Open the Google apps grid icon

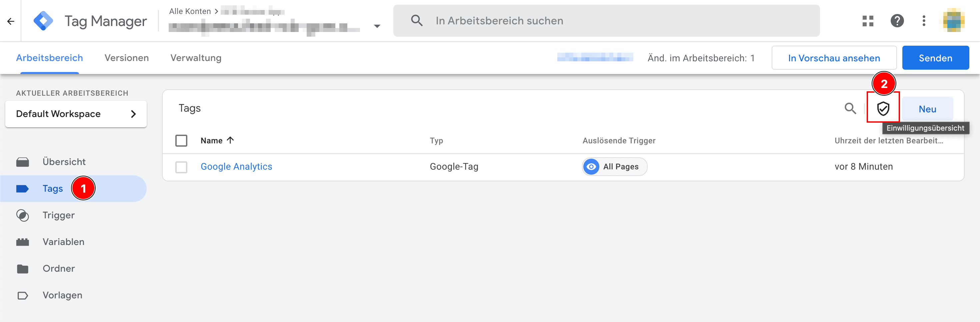click(x=868, y=21)
